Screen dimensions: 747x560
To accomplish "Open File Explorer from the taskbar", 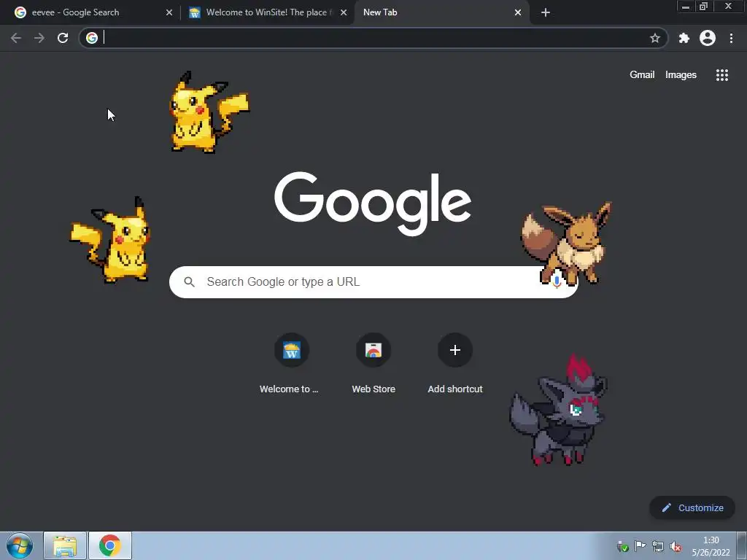I will (65, 545).
